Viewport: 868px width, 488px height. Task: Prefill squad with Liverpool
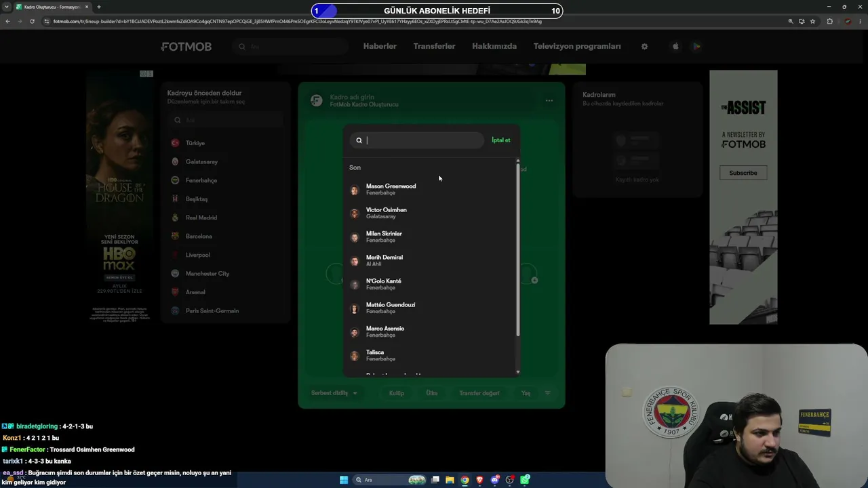[225, 255]
